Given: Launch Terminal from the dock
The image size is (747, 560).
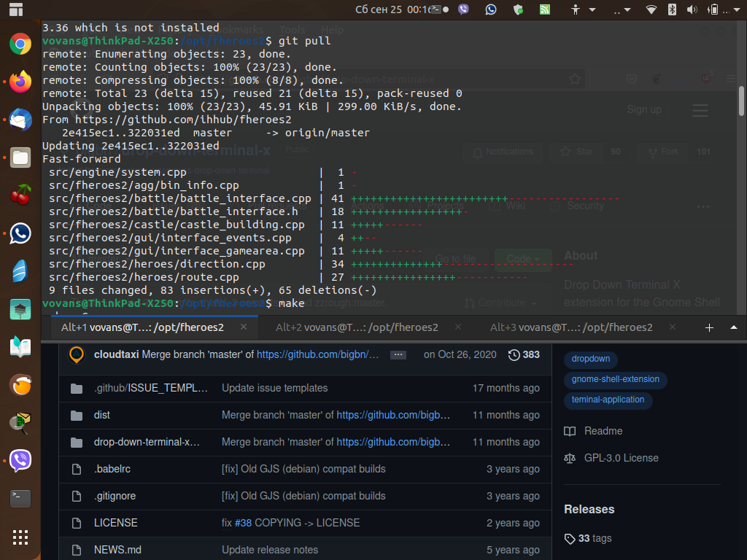Looking at the screenshot, I should click(x=20, y=499).
